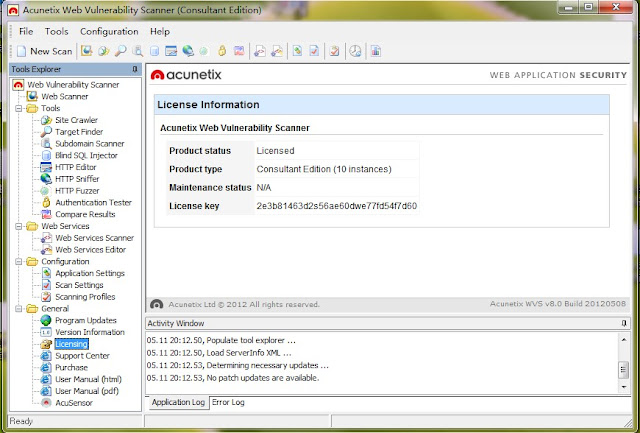Open the Tools menu

click(x=56, y=31)
